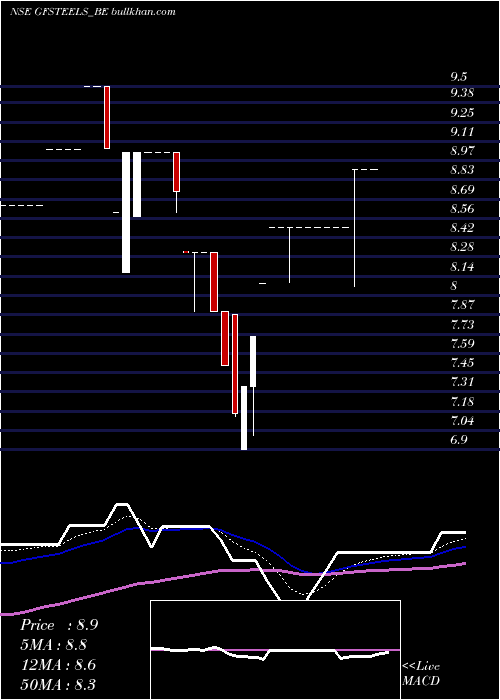Click the 7.87 price axis label
Screen dimensions: 500x700
(462, 305)
